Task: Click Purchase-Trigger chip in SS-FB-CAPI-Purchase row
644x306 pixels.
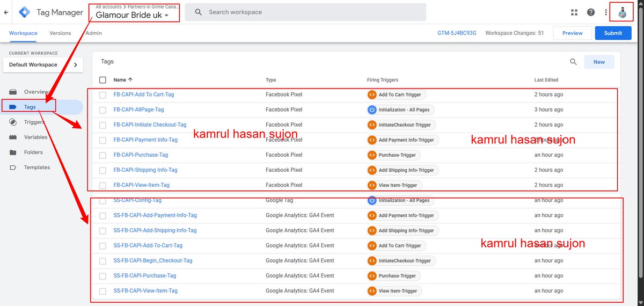Action: click(x=393, y=275)
